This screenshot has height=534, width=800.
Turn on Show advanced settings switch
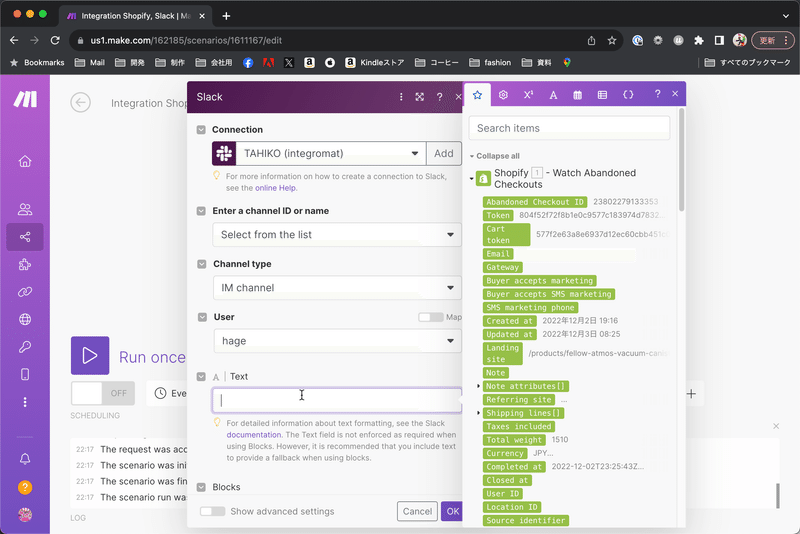click(212, 511)
